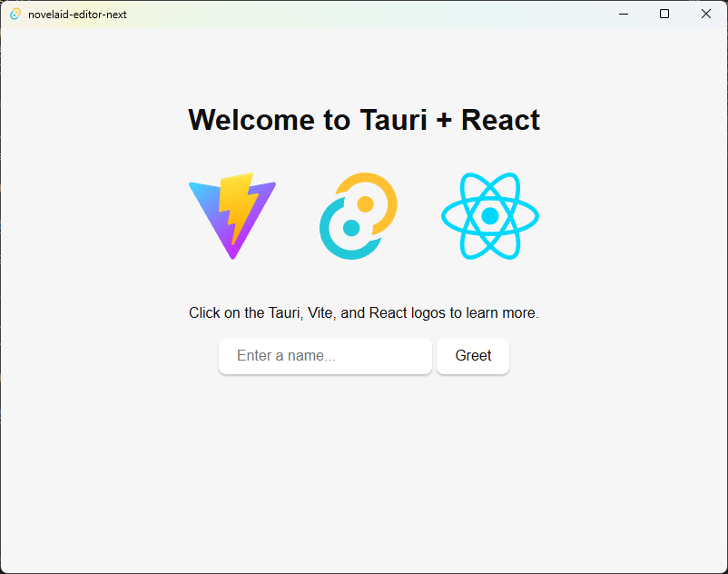The height and width of the screenshot is (574, 728).
Task: Click the yellow dot inside the Tauri logo
Action: [x=366, y=204]
